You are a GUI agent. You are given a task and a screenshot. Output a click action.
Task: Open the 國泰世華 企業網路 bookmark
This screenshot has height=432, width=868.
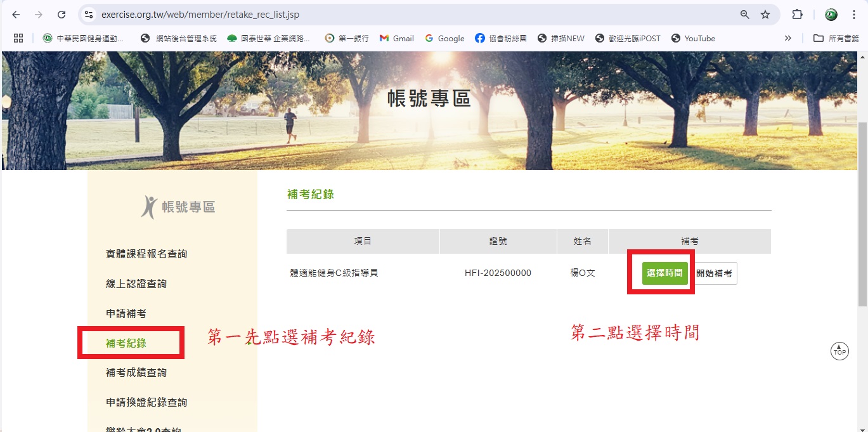(x=269, y=38)
